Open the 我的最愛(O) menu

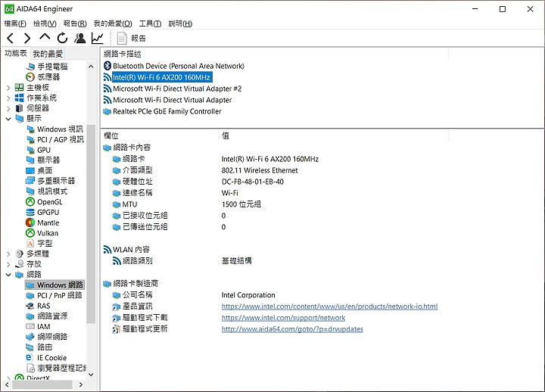pyautogui.click(x=113, y=23)
